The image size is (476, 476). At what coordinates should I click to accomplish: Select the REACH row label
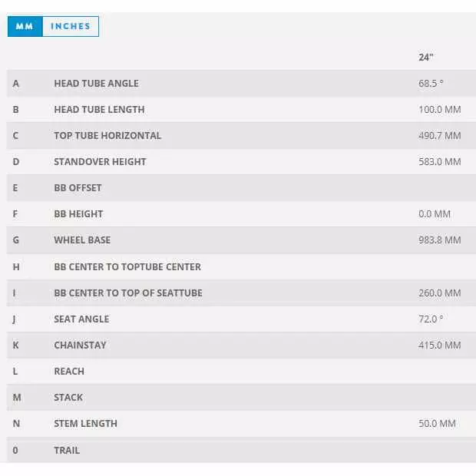click(x=69, y=371)
